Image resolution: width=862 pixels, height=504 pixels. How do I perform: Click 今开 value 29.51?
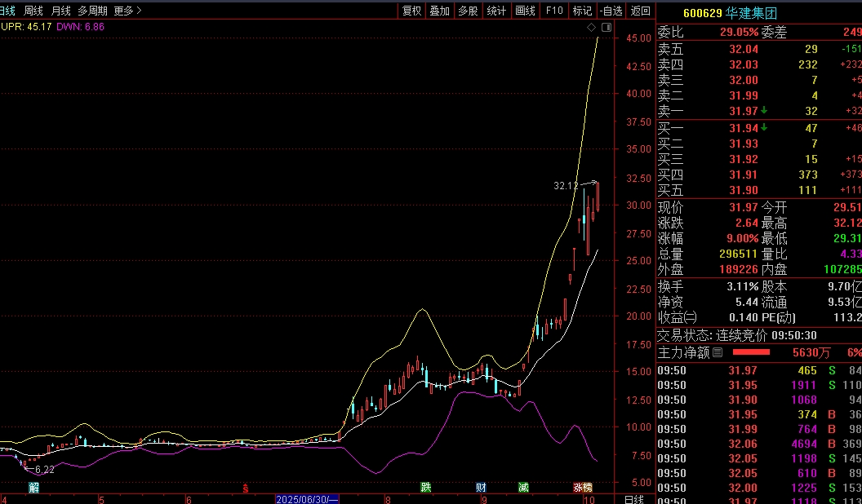coord(847,207)
